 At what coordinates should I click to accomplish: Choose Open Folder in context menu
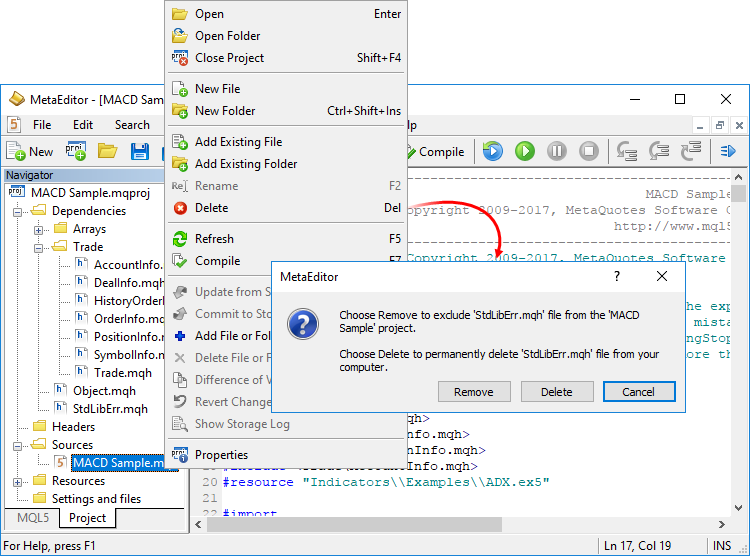[286, 36]
